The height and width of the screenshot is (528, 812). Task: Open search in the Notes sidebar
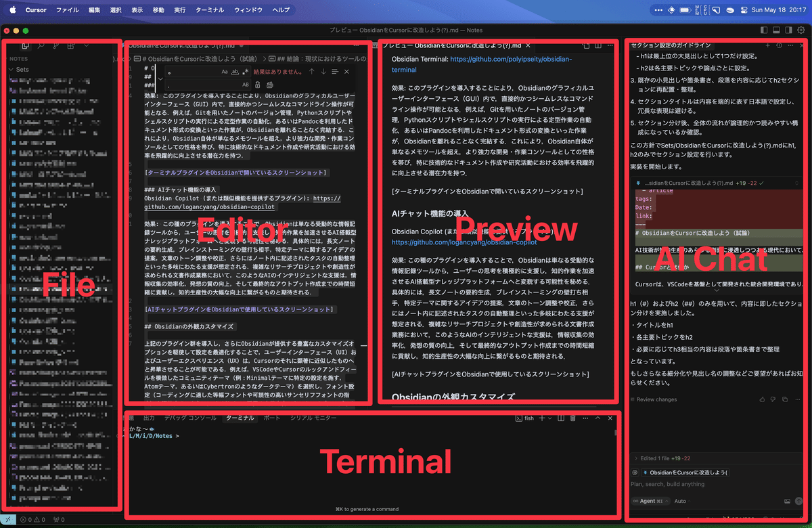point(41,46)
